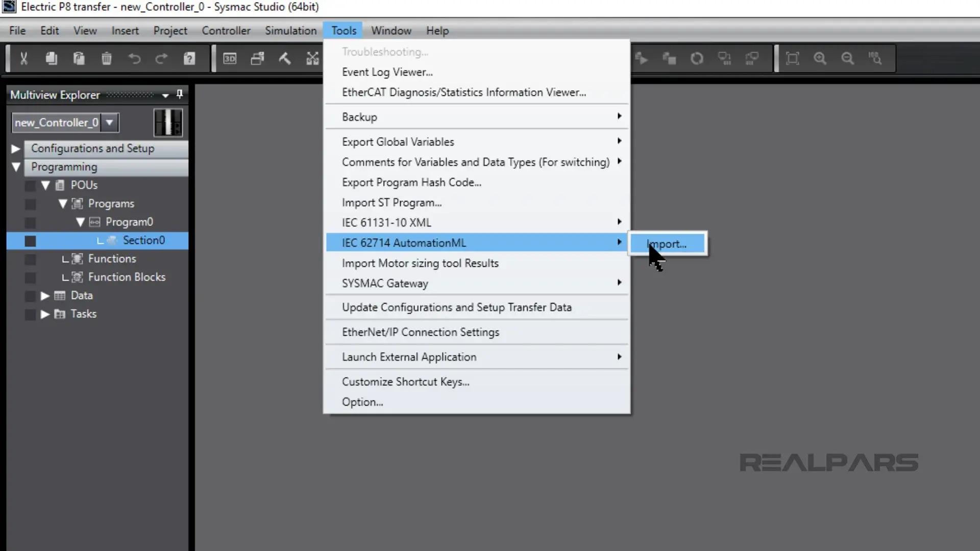Pin the Multiview Explorer panel

[x=179, y=94]
